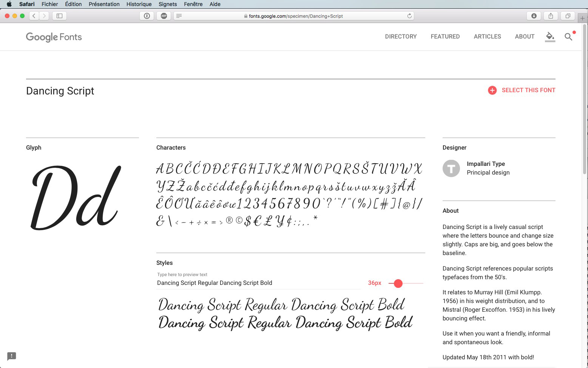Click the preview text input field
The height and width of the screenshot is (368, 588).
[258, 283]
